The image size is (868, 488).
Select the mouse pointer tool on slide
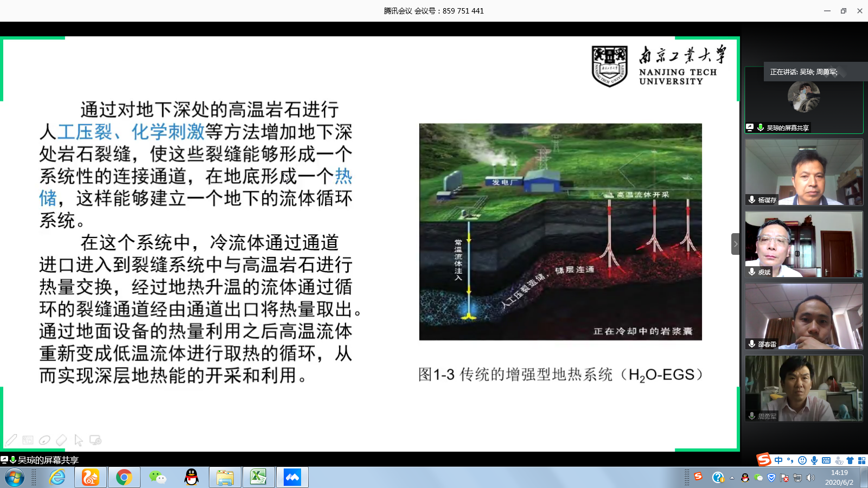[79, 440]
